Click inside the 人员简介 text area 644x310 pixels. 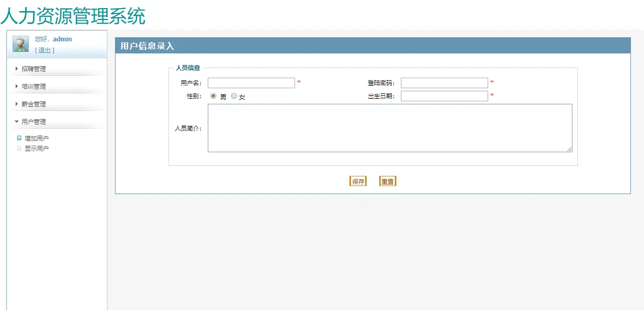(389, 128)
